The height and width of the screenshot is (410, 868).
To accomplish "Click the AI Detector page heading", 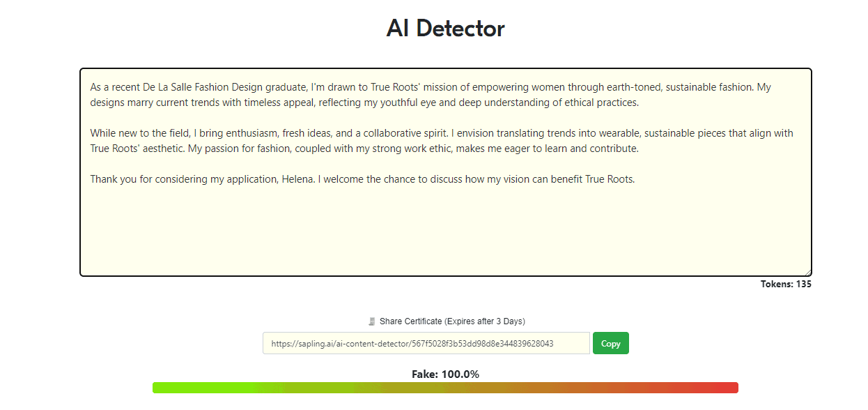I will click(x=446, y=29).
